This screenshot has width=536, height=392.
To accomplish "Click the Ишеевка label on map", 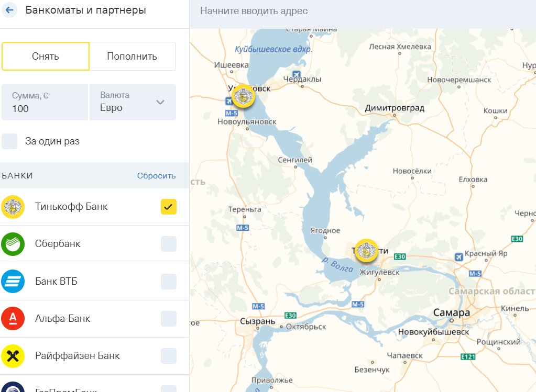I will coord(232,65).
